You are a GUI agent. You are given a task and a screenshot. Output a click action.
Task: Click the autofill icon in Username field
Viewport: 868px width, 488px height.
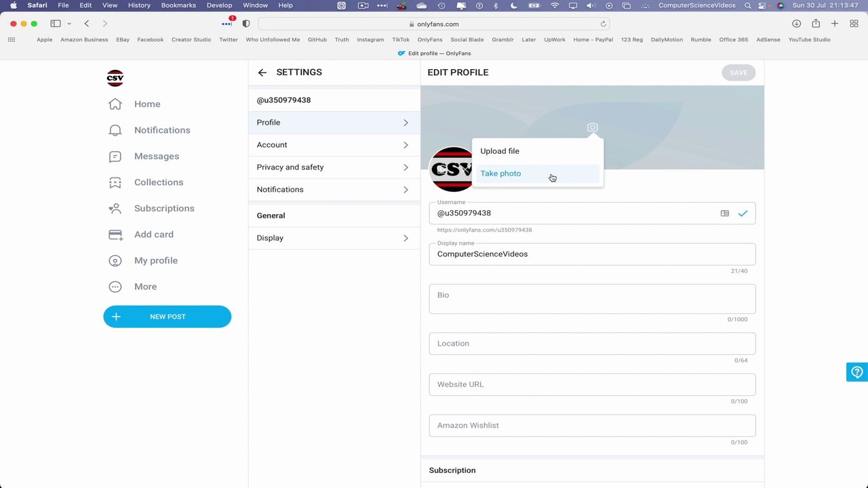tap(725, 213)
